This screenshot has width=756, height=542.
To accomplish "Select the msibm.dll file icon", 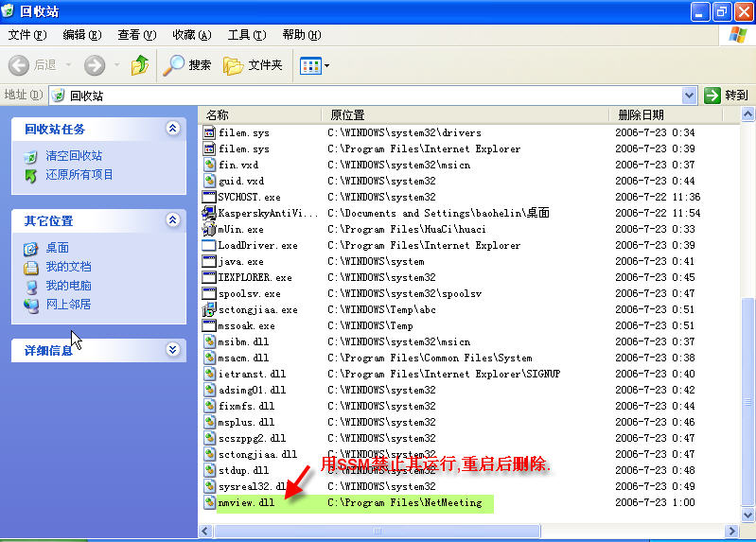I will click(x=209, y=341).
